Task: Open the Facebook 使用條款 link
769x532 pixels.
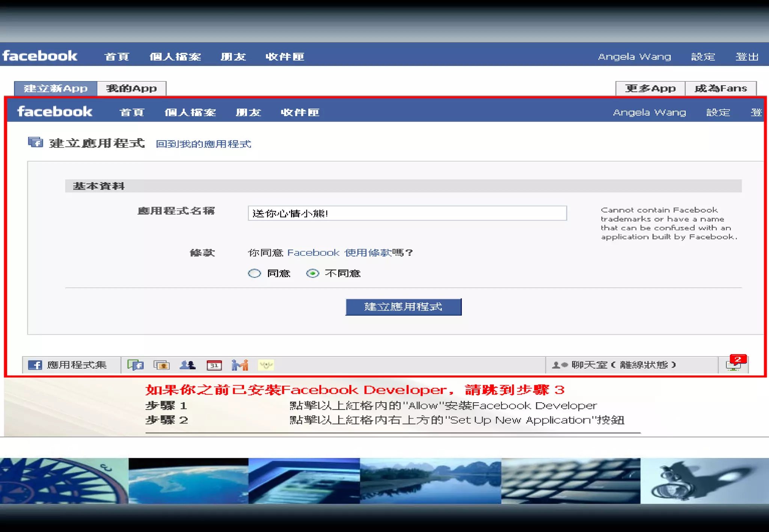Action: coord(339,253)
